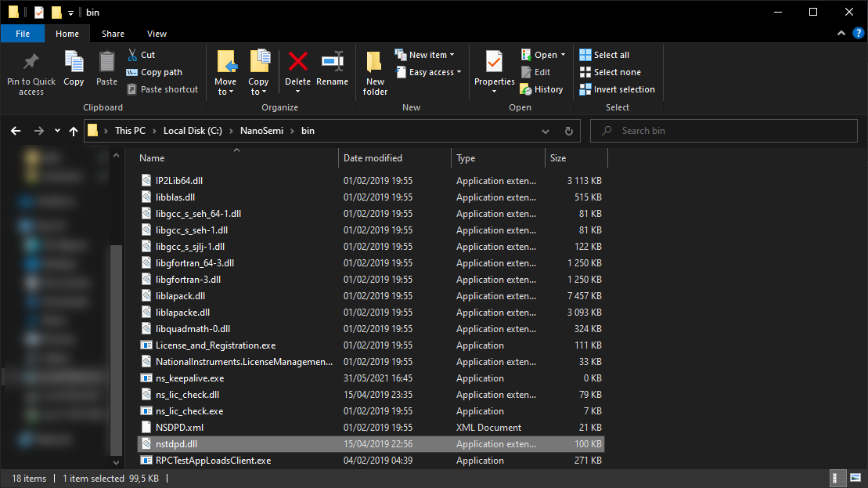Open Properties with the checkmark icon
The image size is (868, 488).
494,61
